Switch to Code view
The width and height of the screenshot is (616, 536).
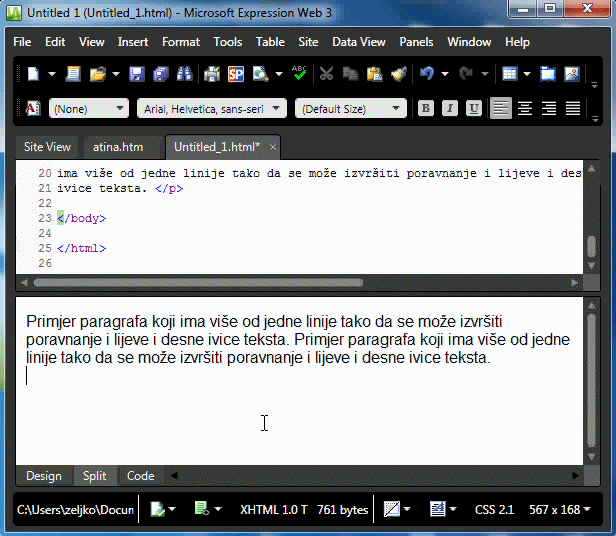[140, 476]
